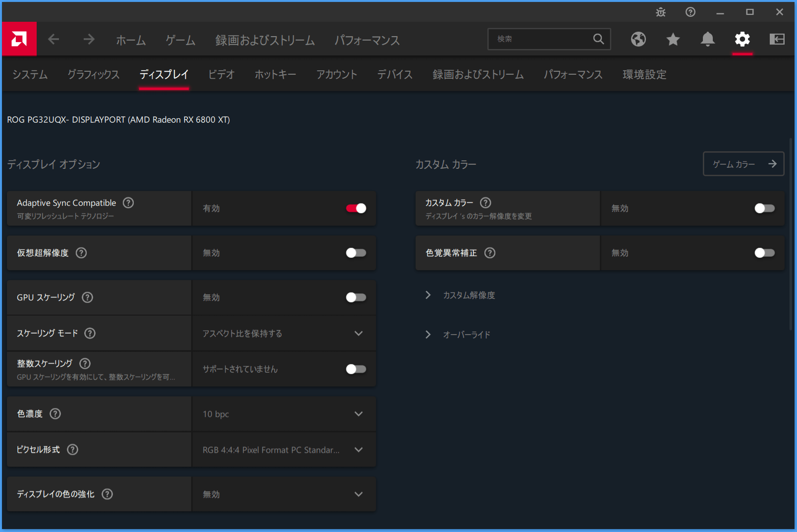Toggle 整数スケーリング switch
Screen dimensions: 797x532
356,369
